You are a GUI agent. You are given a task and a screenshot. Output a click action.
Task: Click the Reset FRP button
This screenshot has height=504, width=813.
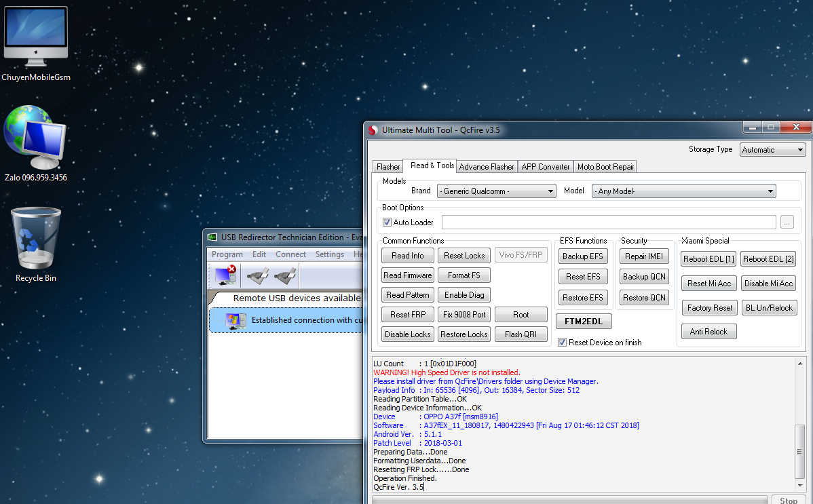[x=408, y=315]
